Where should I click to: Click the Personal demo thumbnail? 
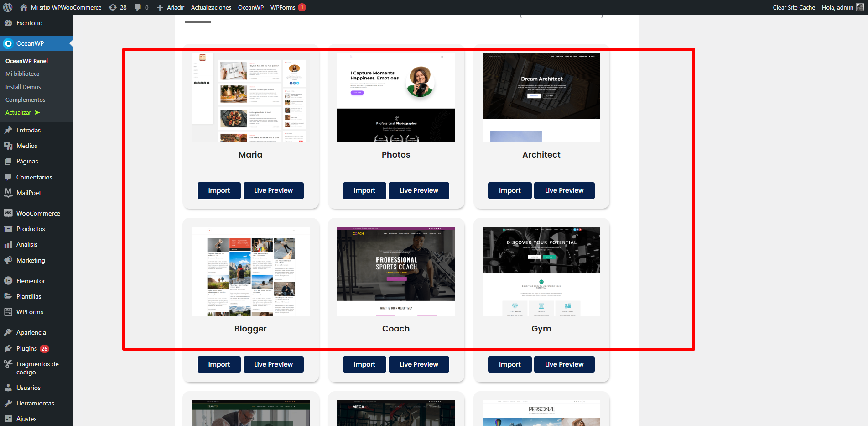pos(541,413)
